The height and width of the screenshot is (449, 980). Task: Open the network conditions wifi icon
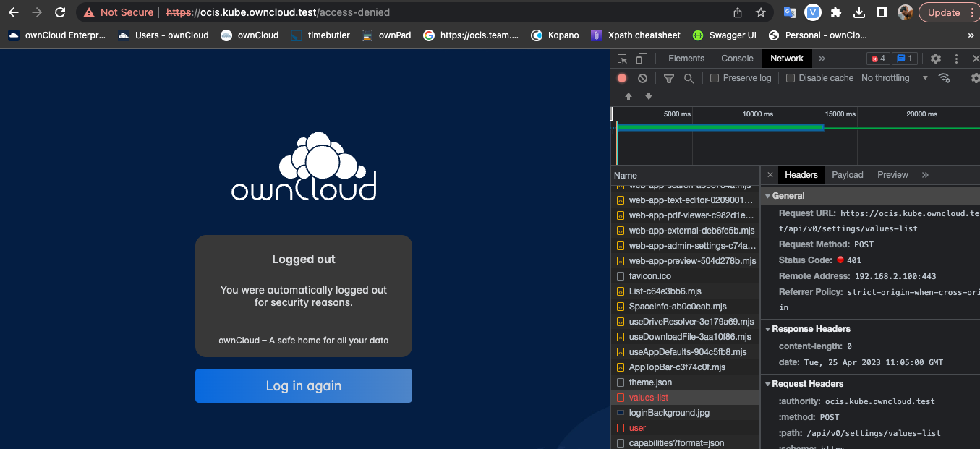point(944,78)
